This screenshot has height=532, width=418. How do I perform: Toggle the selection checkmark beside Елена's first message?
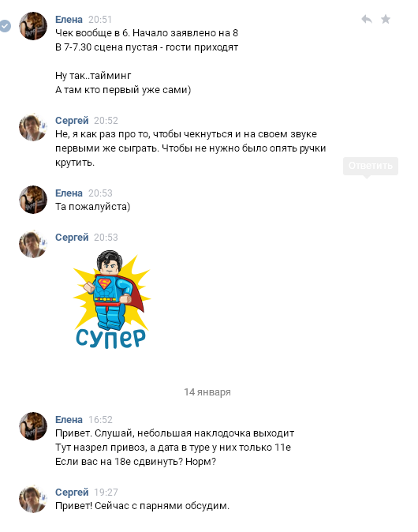coord(5,26)
